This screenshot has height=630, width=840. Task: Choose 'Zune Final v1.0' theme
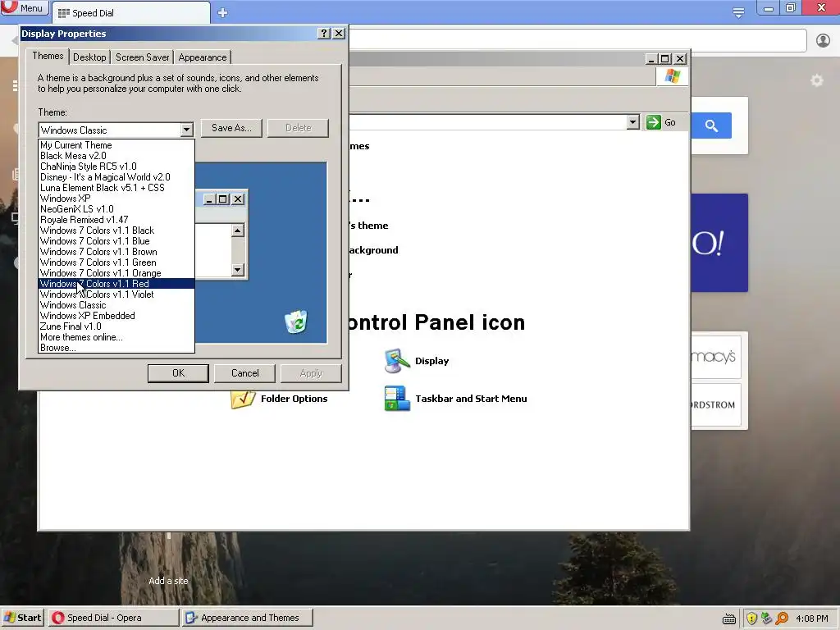pos(116,326)
